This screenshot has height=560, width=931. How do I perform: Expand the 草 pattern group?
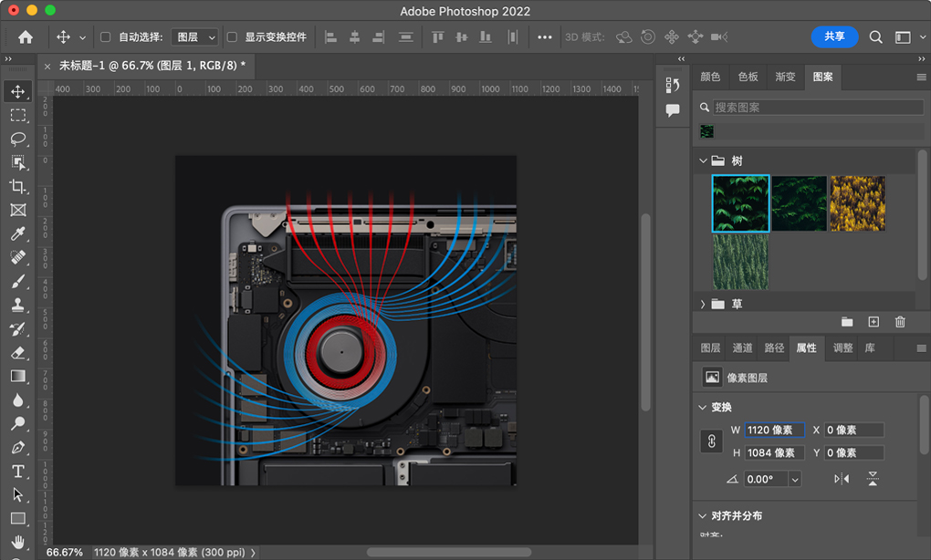[x=702, y=302]
